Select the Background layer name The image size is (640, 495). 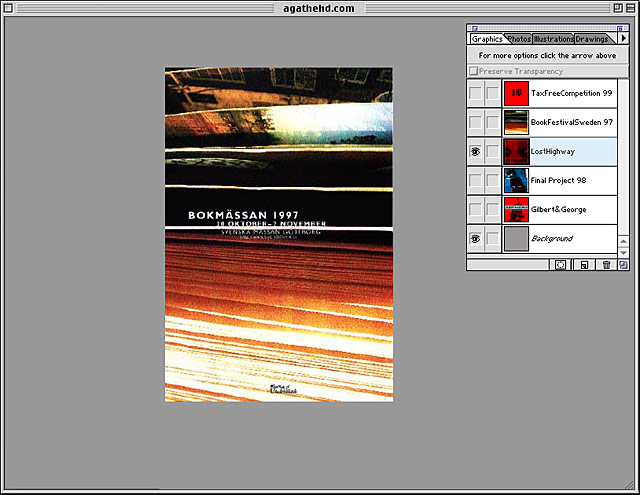click(x=552, y=239)
